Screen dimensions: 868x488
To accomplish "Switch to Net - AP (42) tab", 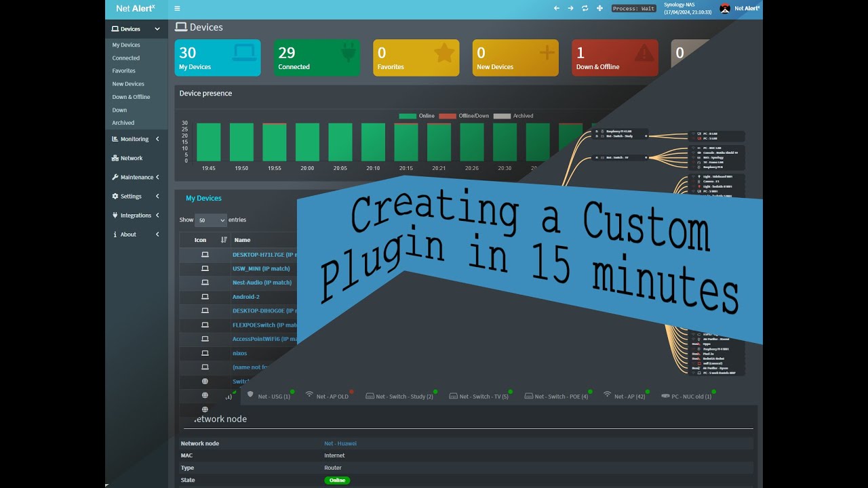I will tap(626, 396).
